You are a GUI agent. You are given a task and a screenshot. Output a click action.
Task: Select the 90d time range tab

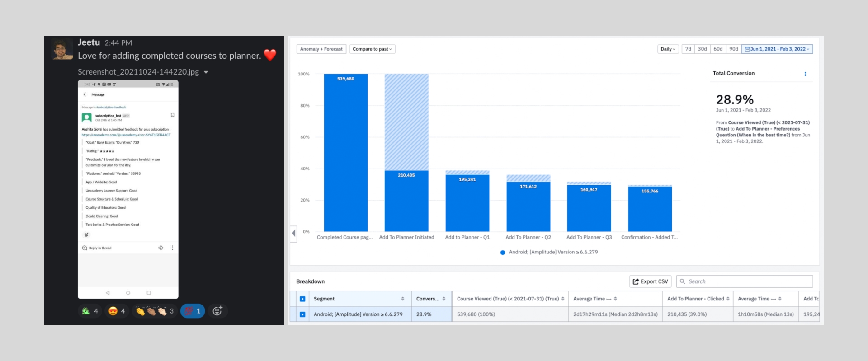[733, 49]
